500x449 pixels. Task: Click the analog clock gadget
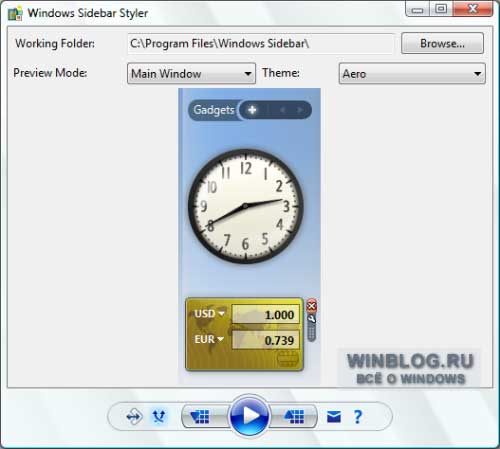click(246, 206)
